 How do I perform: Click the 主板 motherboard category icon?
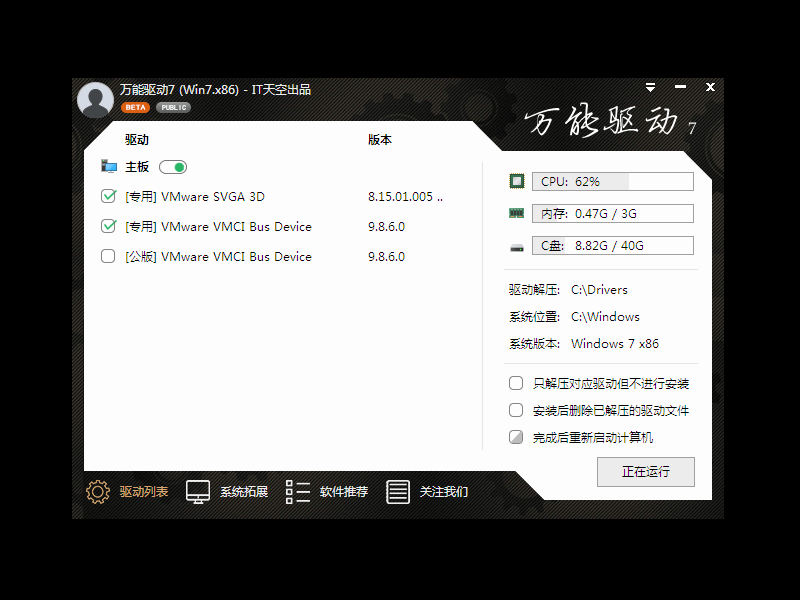coord(109,167)
